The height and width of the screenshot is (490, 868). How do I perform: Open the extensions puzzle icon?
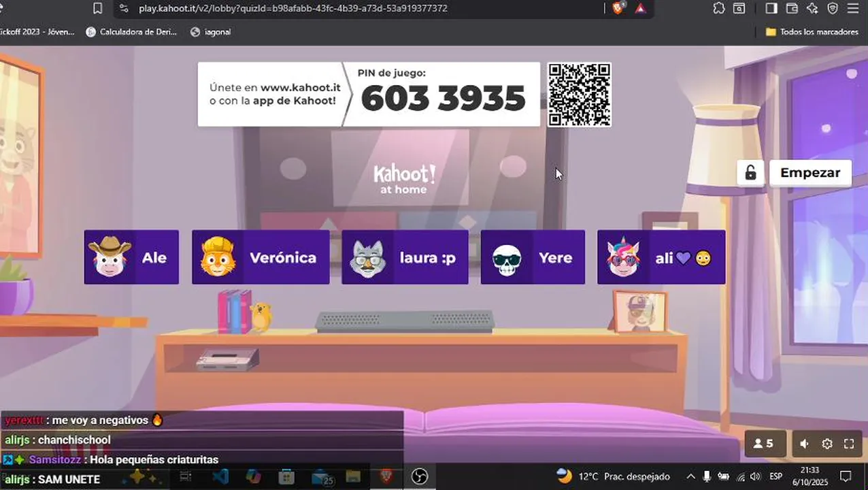coord(719,8)
